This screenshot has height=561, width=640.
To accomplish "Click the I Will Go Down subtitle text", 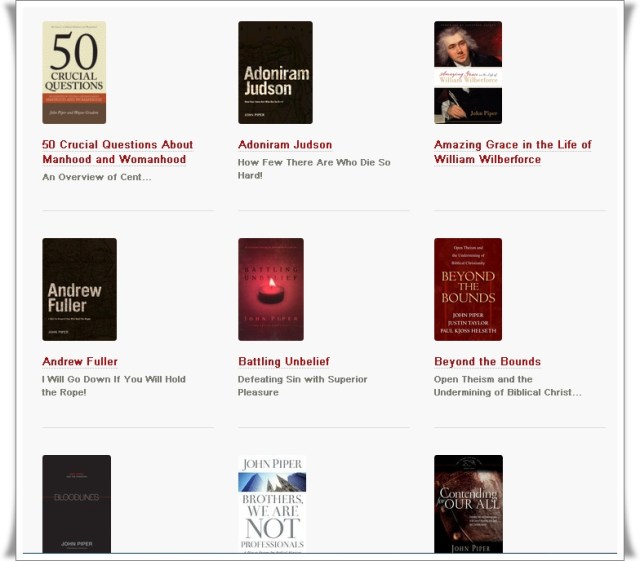I will coord(114,385).
